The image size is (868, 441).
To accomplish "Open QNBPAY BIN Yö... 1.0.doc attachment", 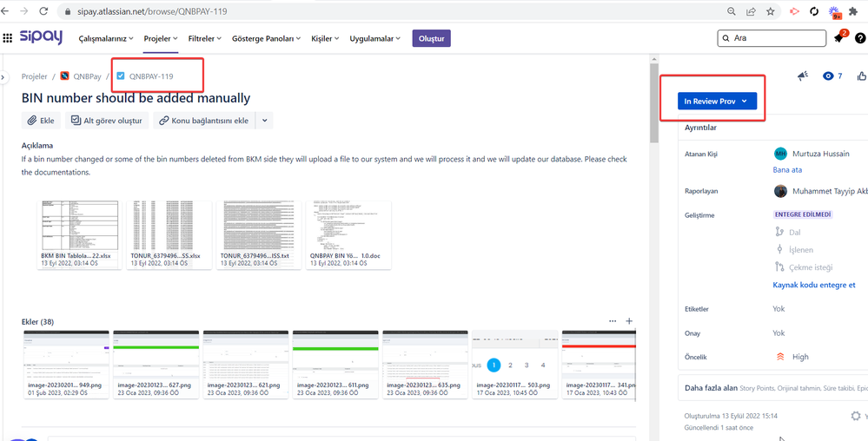I will pyautogui.click(x=348, y=235).
